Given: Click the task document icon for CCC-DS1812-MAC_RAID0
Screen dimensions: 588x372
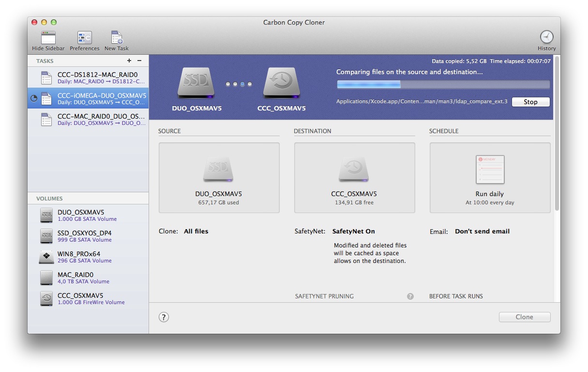Looking at the screenshot, I should tap(46, 77).
